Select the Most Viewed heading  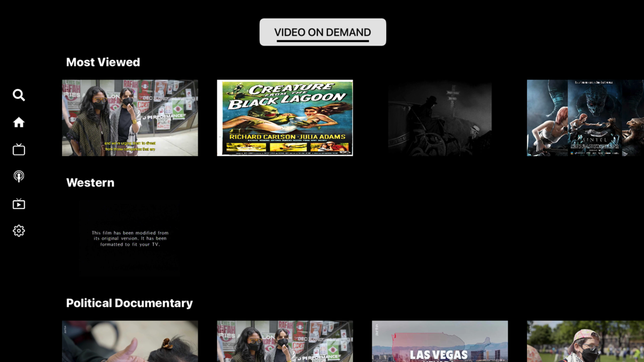pos(103,62)
